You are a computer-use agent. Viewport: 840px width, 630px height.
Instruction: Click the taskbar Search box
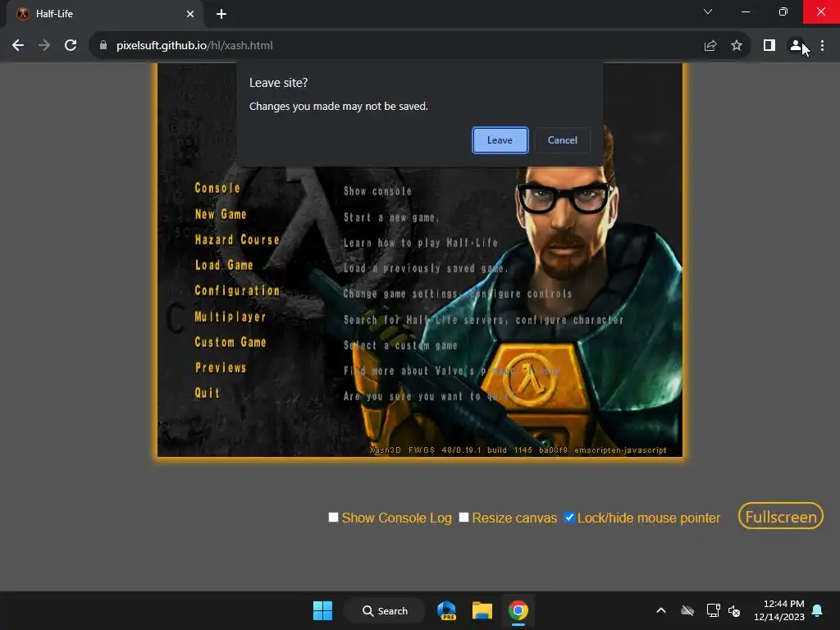(x=384, y=610)
